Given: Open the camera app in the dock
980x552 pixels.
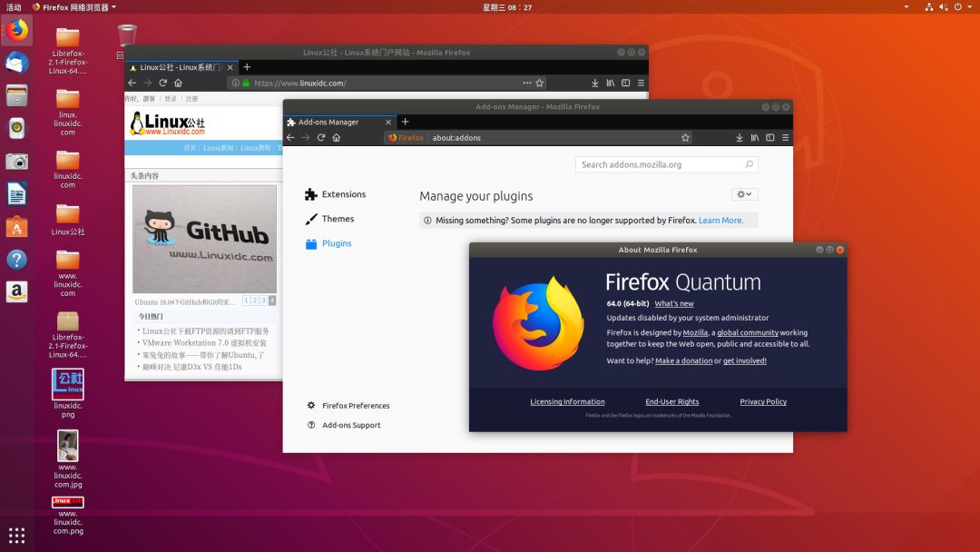Looking at the screenshot, I should pyautogui.click(x=17, y=162).
